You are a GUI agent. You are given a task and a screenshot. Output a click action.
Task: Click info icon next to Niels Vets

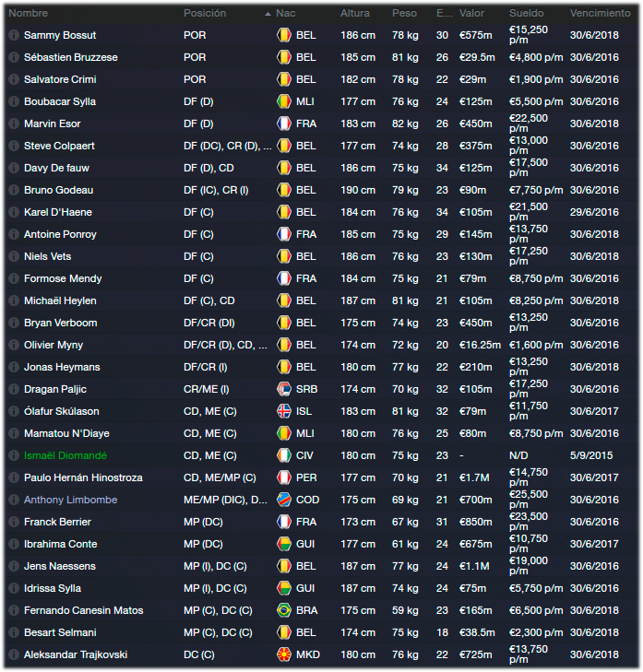tap(14, 256)
